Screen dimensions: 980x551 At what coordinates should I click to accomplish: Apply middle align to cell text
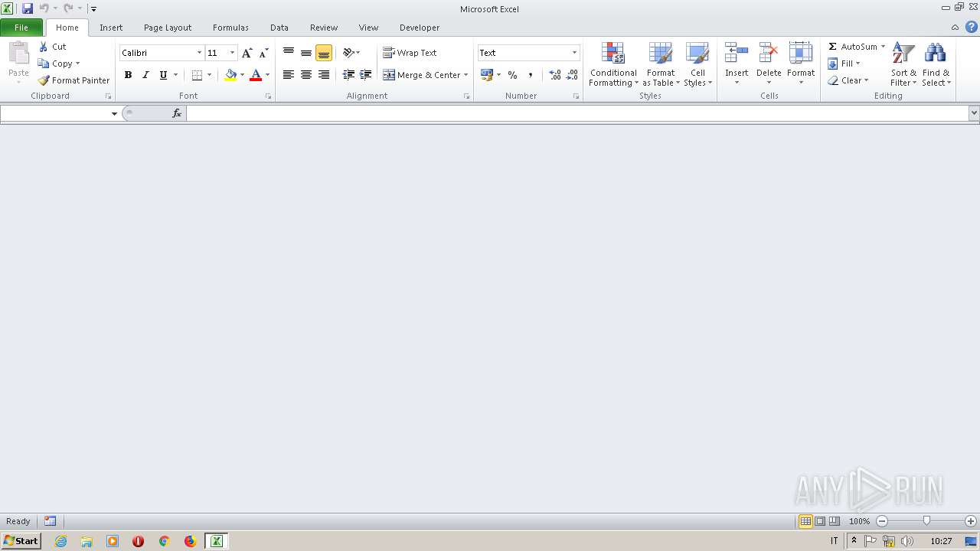pyautogui.click(x=306, y=53)
